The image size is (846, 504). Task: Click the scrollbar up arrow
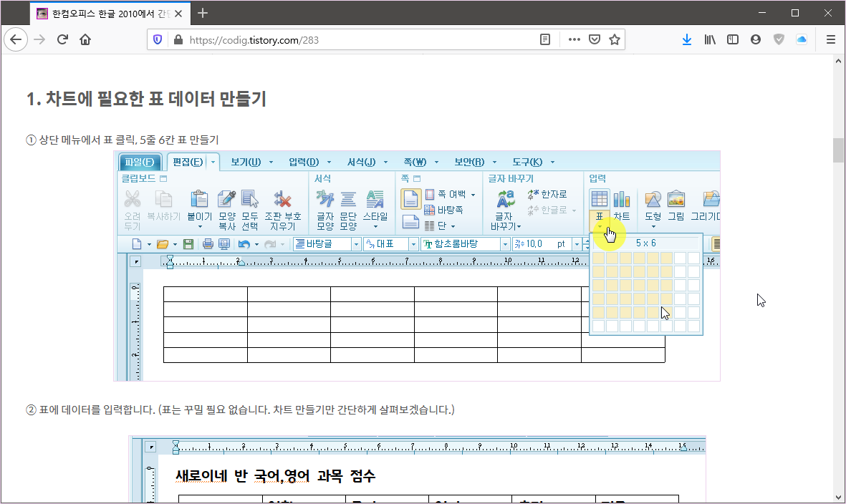pos(838,61)
